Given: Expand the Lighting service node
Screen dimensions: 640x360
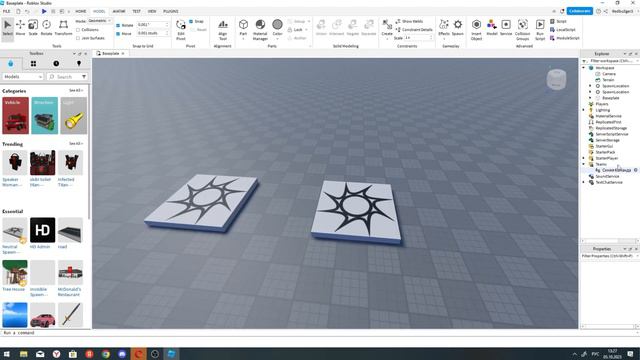Looking at the screenshot, I should [x=584, y=110].
